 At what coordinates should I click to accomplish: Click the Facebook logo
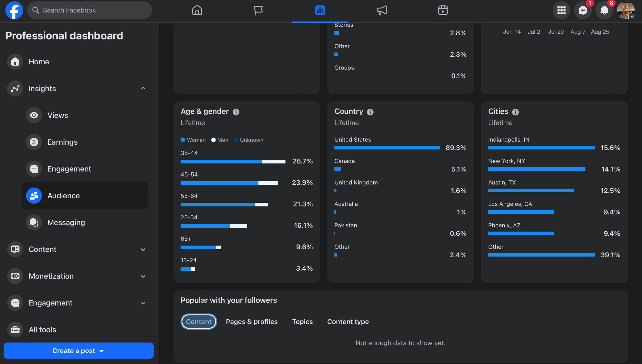14,11
